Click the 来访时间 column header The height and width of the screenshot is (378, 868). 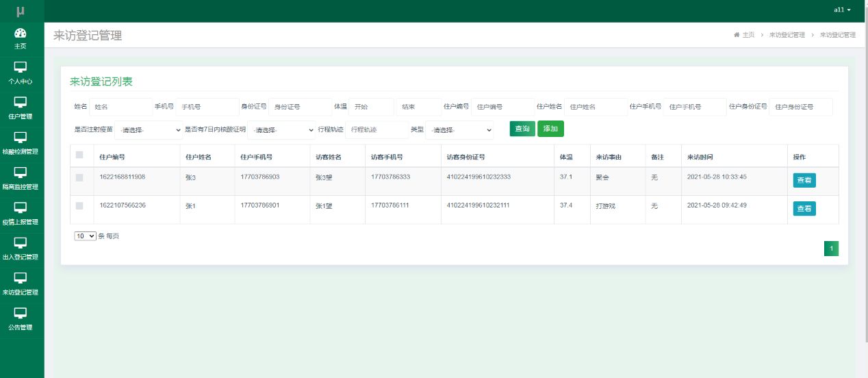click(x=700, y=157)
